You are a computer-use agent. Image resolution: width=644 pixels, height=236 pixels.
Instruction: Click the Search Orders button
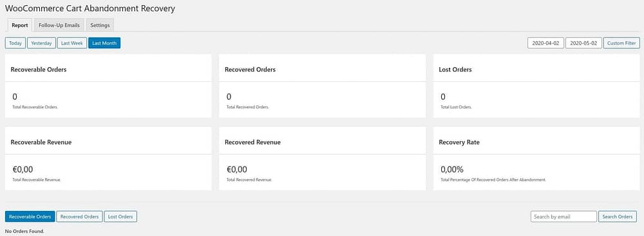(x=618, y=217)
